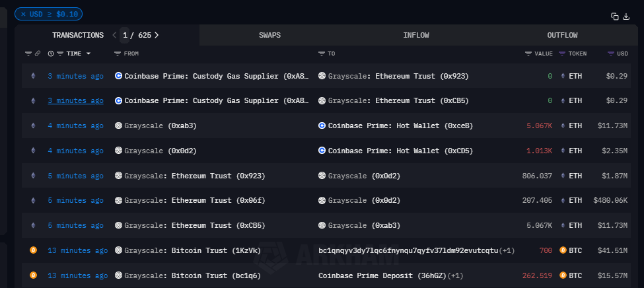The image size is (644, 288).
Task: Open the FROM column filter
Action: point(118,54)
